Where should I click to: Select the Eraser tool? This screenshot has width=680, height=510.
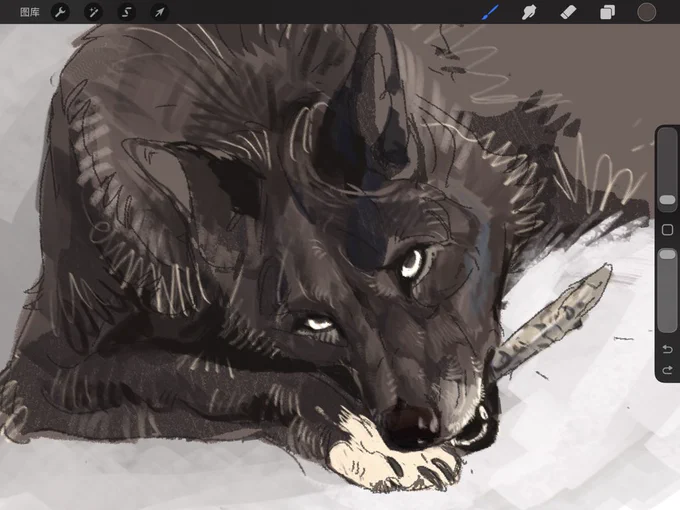(568, 12)
